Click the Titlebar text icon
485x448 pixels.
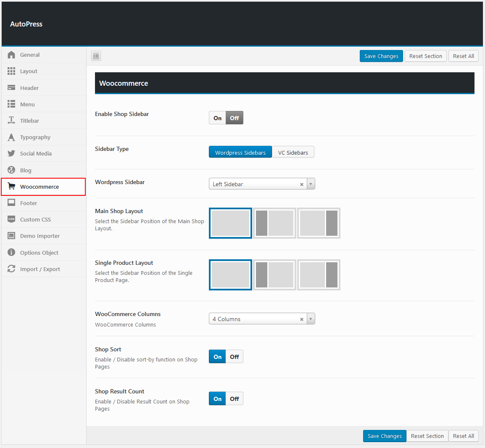tap(11, 120)
